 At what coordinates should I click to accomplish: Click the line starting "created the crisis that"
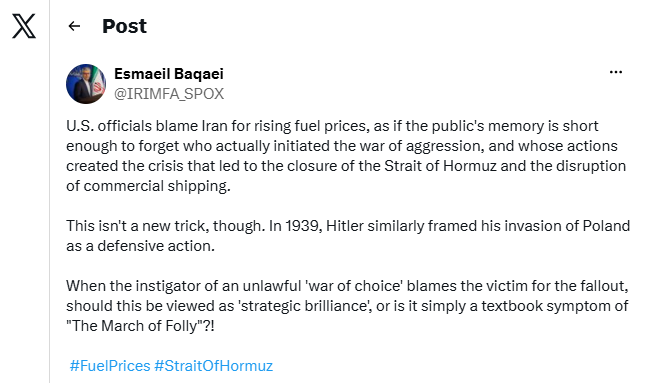[x=346, y=166]
